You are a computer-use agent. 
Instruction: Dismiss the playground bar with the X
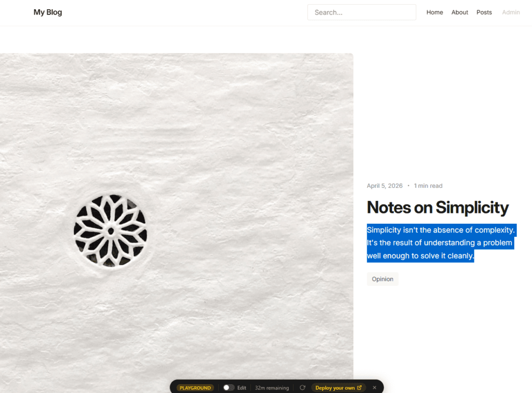click(x=374, y=388)
